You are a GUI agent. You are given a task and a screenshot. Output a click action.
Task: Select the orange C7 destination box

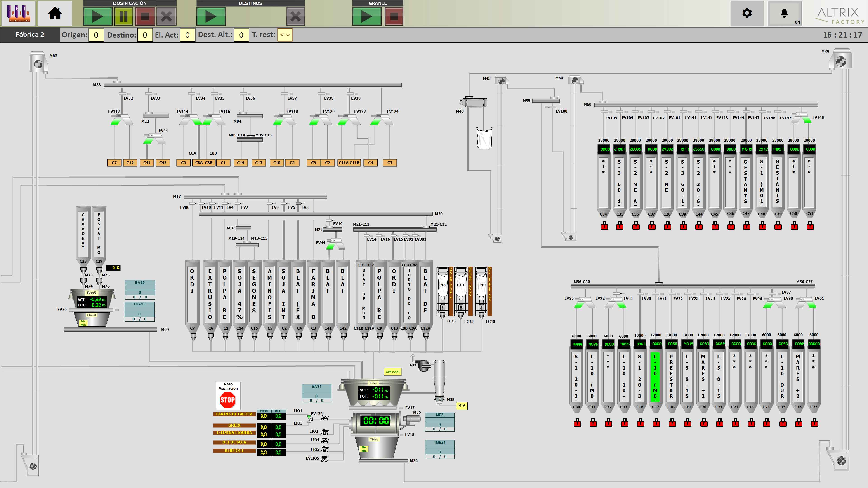point(114,163)
